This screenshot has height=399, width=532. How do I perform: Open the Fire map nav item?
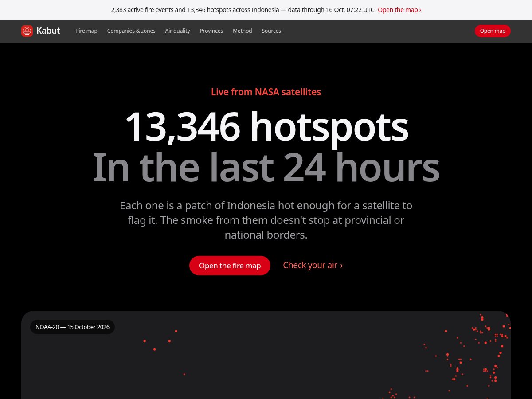click(86, 31)
